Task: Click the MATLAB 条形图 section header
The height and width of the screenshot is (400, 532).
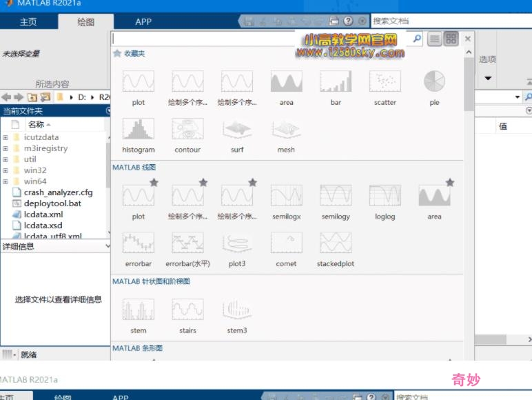Action: point(137,348)
